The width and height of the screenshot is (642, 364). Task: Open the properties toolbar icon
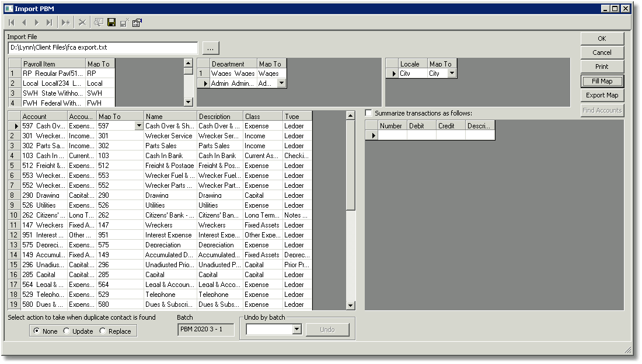[x=137, y=23]
